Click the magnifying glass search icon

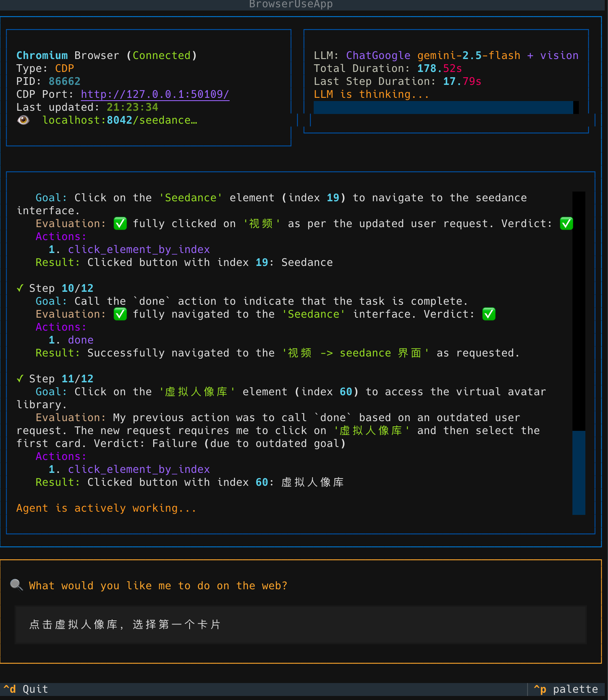coord(16,585)
